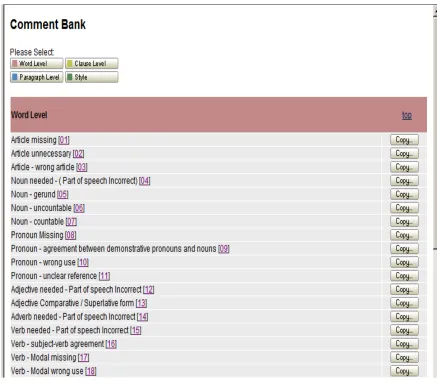Open code link [14] for Adverb needed
The image size is (437, 385).
(x=143, y=317)
